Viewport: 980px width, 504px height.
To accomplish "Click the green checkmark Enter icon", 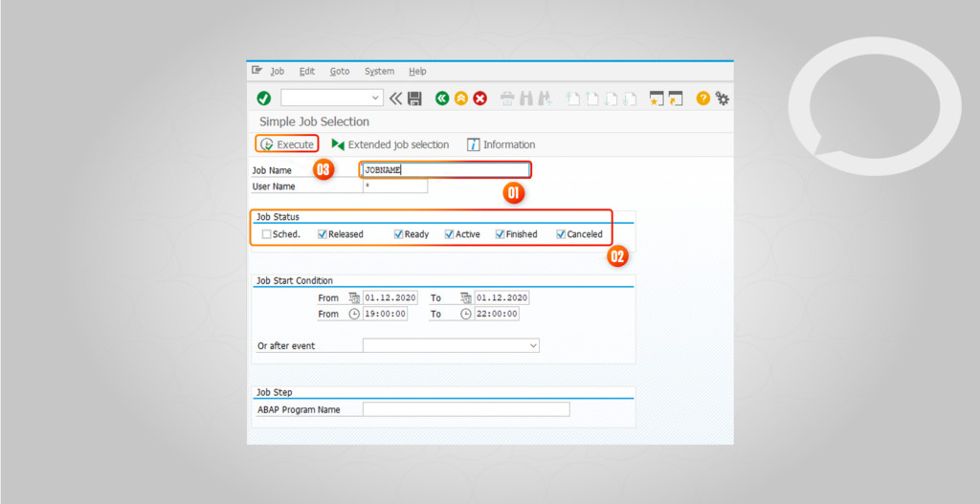I will pos(263,99).
